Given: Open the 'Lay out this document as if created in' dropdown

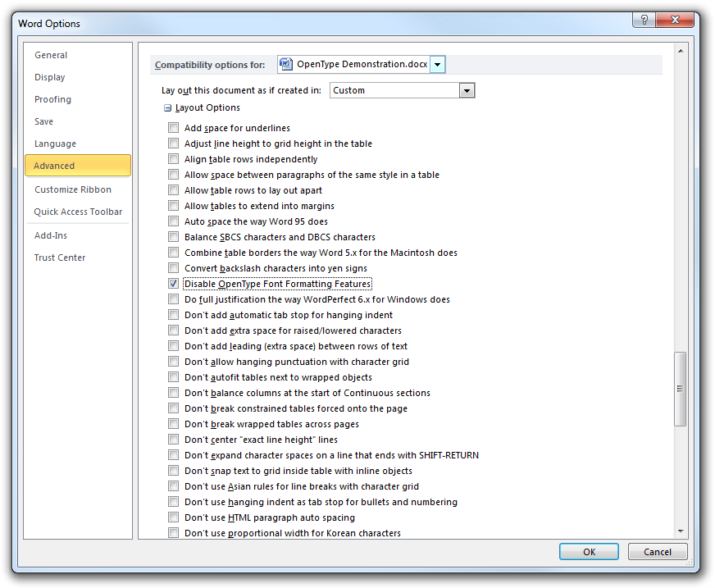Looking at the screenshot, I should click(x=467, y=90).
